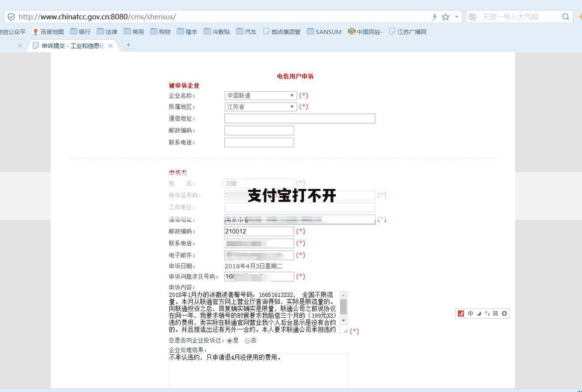Open the 江苏广播网 bookmark
This screenshot has width=582, height=392.
[408, 31]
